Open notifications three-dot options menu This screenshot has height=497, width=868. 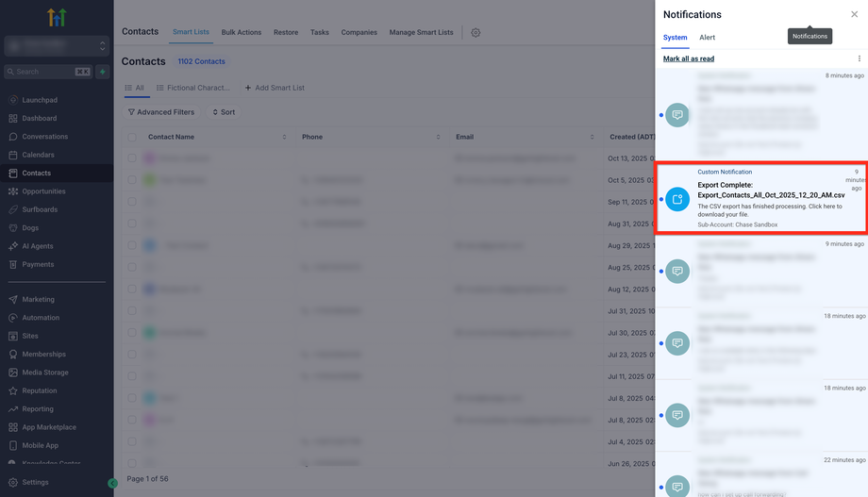860,58
